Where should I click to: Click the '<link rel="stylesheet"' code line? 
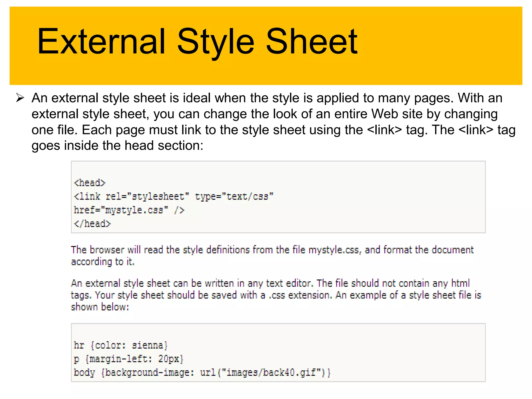174,197
